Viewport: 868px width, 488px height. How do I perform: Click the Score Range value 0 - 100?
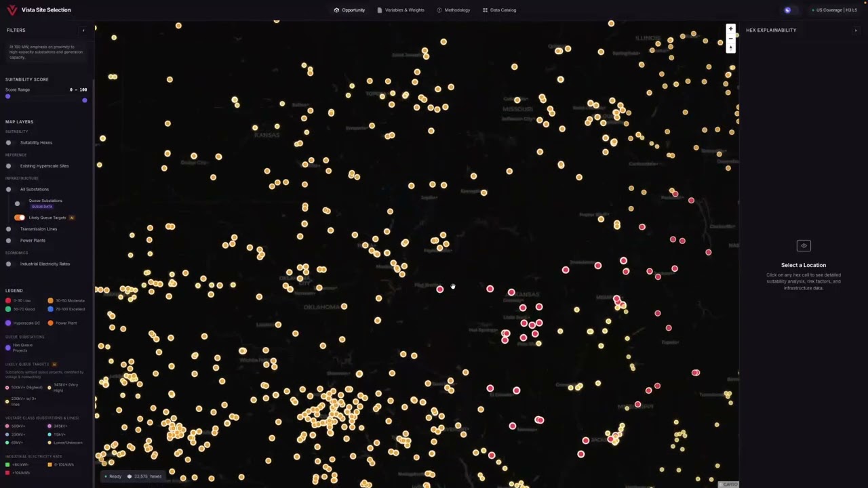tap(78, 89)
